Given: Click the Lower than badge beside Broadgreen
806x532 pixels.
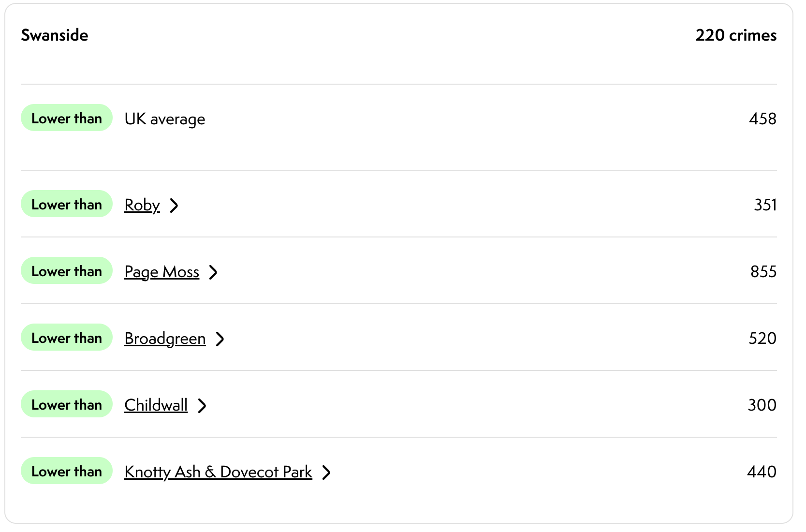Looking at the screenshot, I should pos(67,338).
